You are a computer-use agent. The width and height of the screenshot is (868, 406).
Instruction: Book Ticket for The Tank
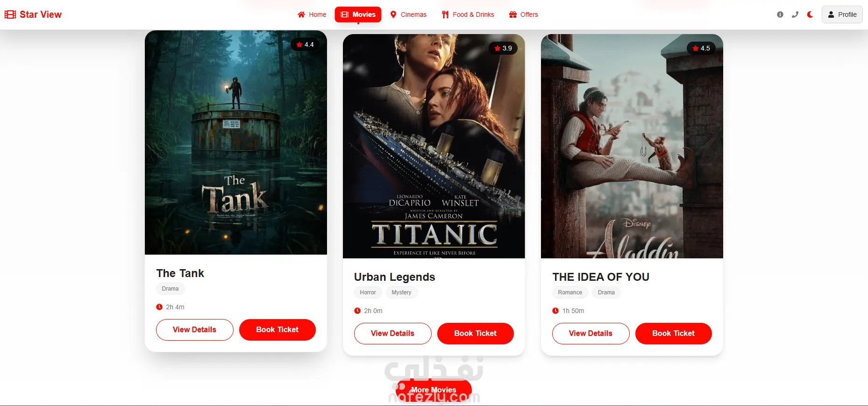[x=277, y=330]
